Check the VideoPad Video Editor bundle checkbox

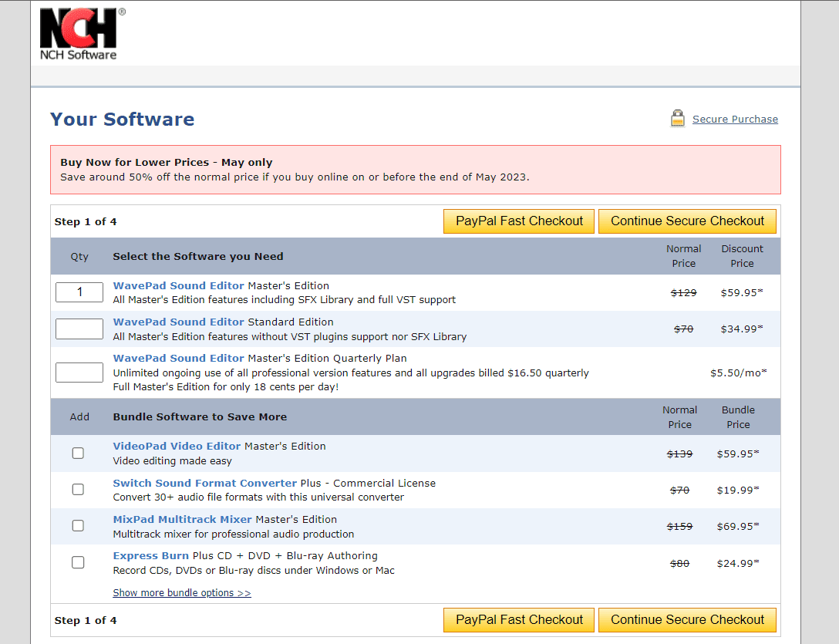pos(78,453)
